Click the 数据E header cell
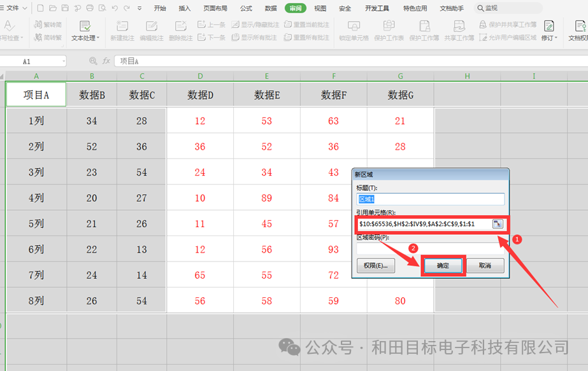The image size is (588, 371). 267,95
